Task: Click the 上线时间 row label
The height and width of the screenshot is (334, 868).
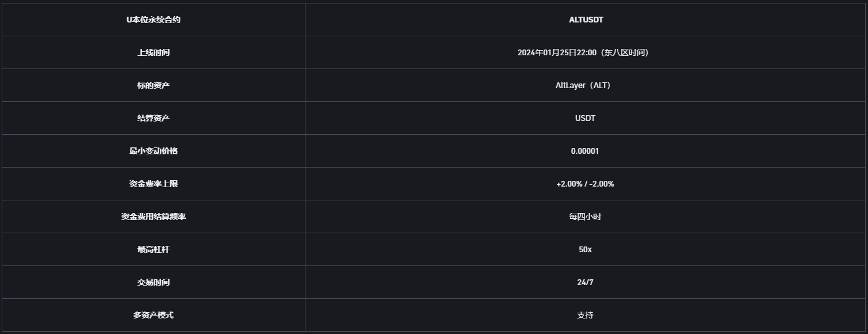Action: (154, 52)
